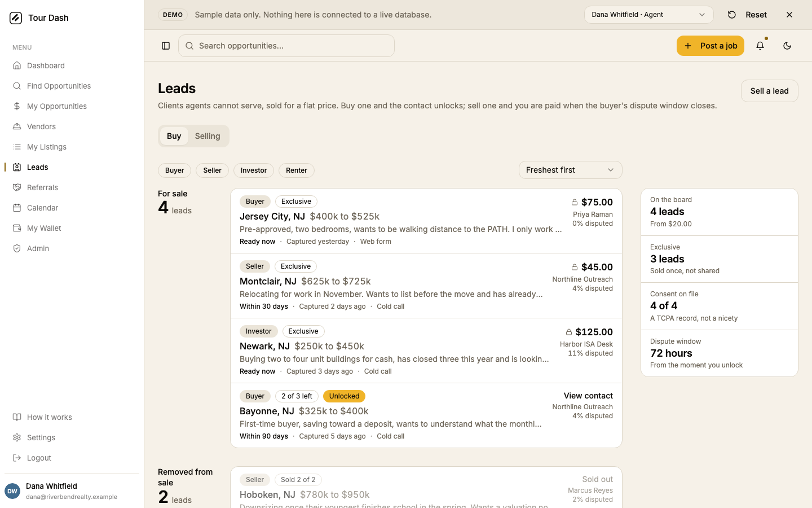Screen dimensions: 812x508
Task: Switch to dark mode with moon icon
Action: [787, 46]
